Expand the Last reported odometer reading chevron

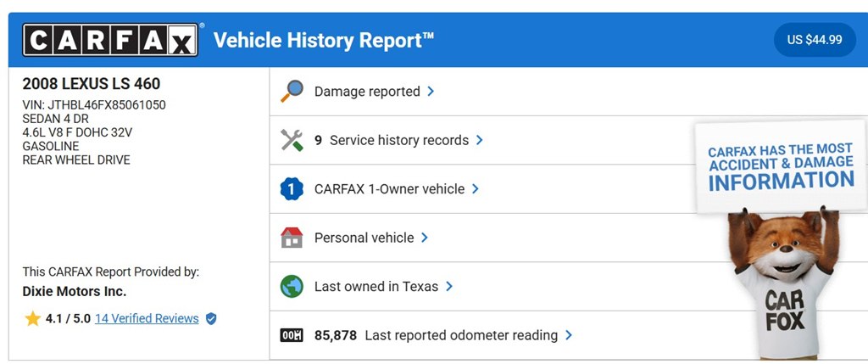pyautogui.click(x=569, y=335)
